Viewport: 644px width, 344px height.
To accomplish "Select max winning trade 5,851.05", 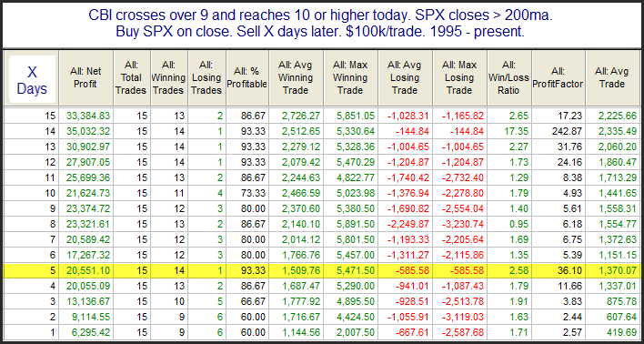I will 356,116.
